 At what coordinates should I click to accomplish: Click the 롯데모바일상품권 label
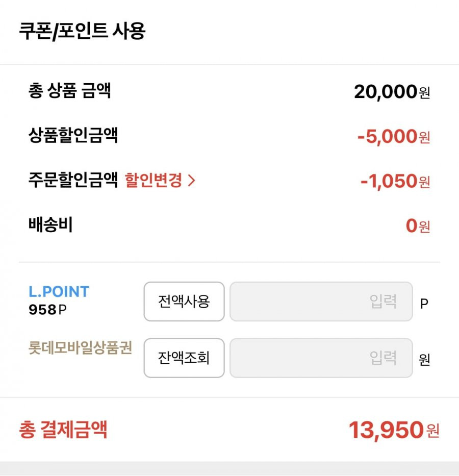click(x=81, y=347)
